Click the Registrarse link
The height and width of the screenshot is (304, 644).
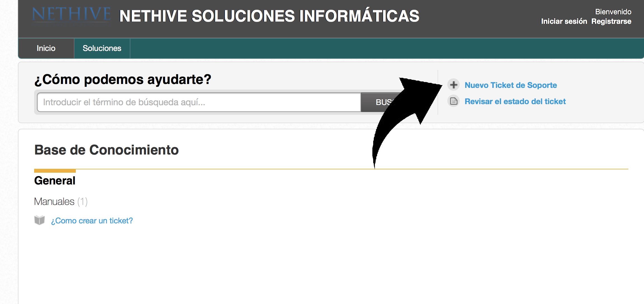(611, 22)
